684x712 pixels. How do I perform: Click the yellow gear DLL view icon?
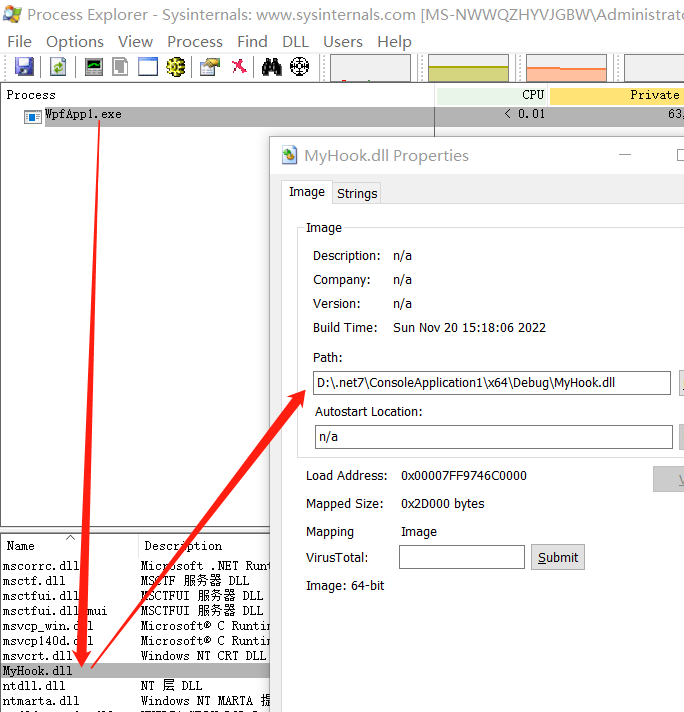coord(176,67)
